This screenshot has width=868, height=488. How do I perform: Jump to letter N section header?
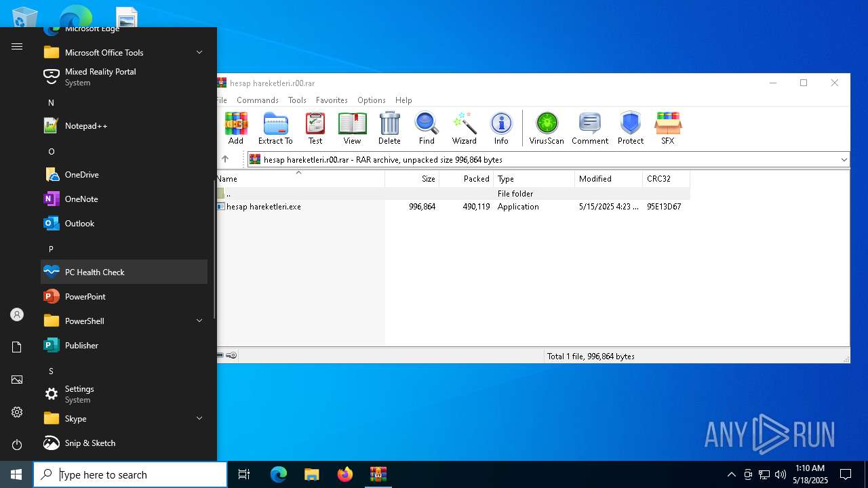coord(51,102)
